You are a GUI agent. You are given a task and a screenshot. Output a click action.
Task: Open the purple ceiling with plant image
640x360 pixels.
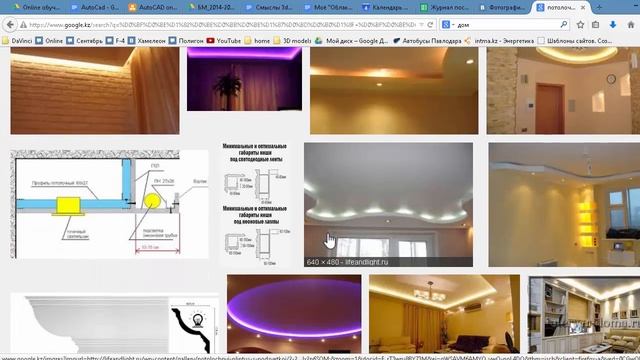point(244,79)
